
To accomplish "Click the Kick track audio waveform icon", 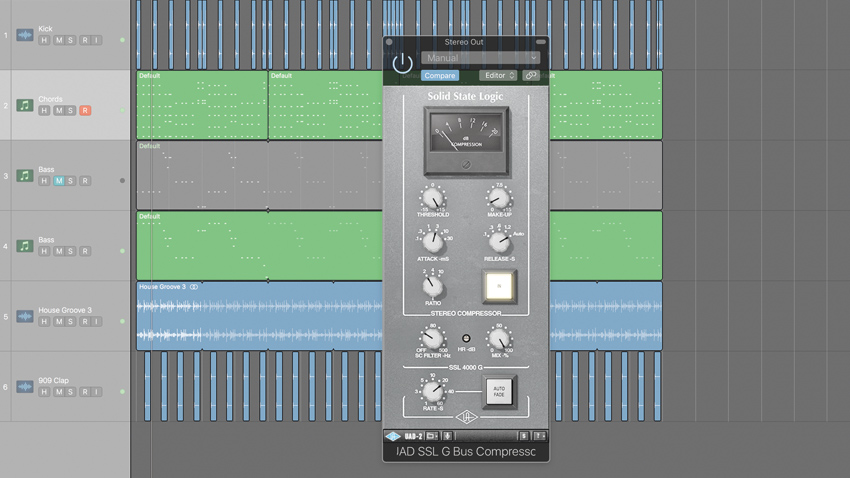I will coord(25,35).
